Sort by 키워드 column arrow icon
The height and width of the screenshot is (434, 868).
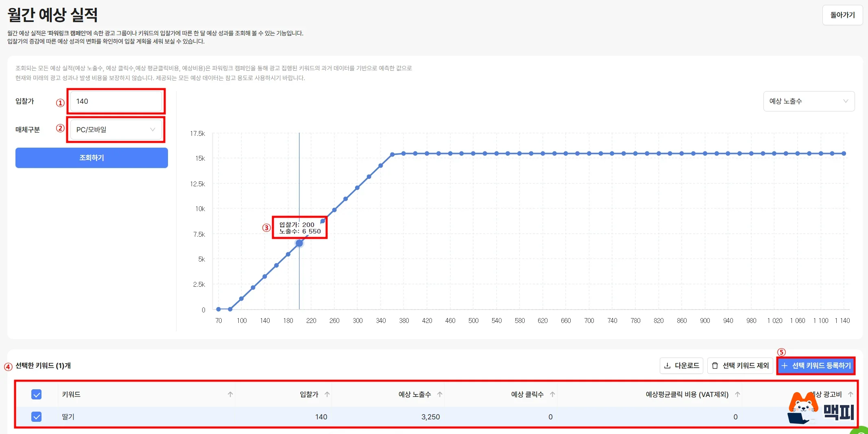click(230, 395)
